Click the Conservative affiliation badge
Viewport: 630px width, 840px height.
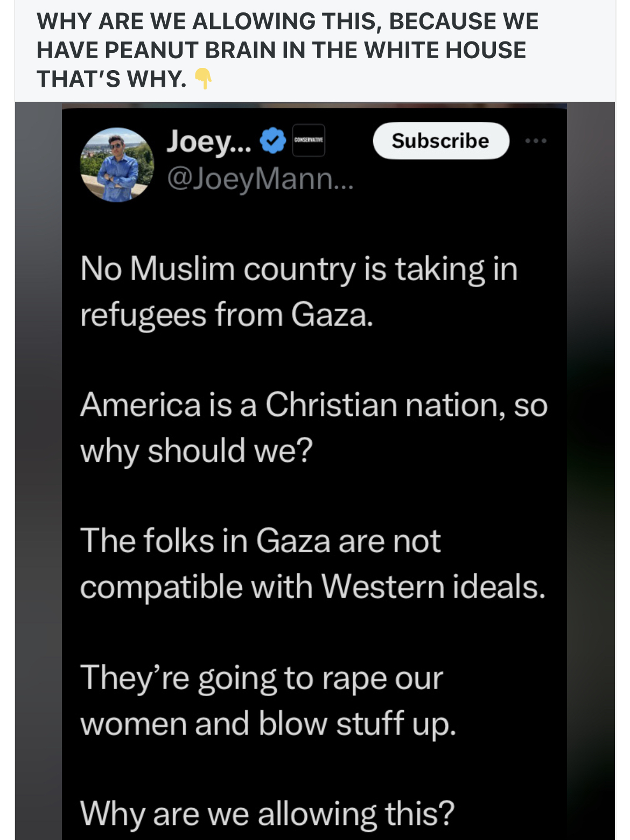tap(309, 140)
